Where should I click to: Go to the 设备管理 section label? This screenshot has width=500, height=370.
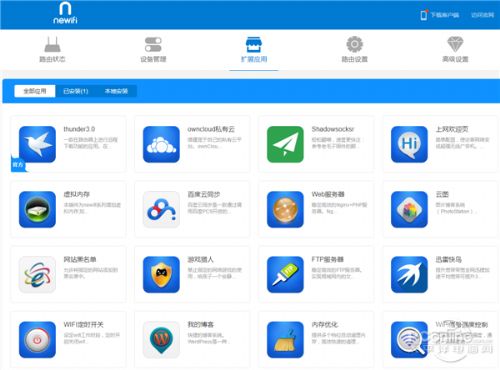click(153, 59)
